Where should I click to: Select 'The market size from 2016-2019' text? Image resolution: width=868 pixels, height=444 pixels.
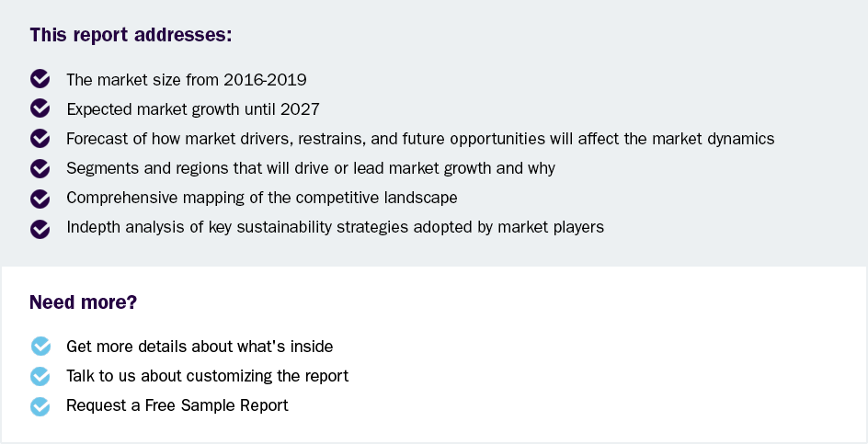(187, 80)
